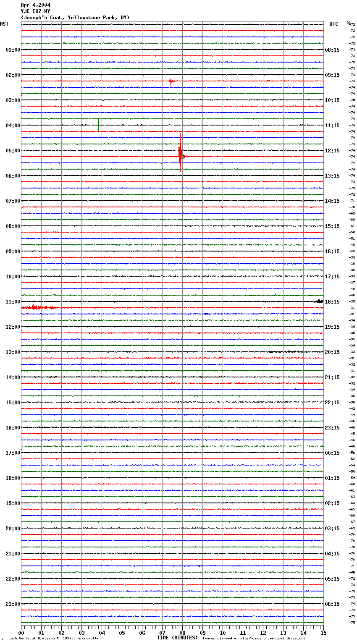Select the 18:00 MST time label

coord(13,478)
